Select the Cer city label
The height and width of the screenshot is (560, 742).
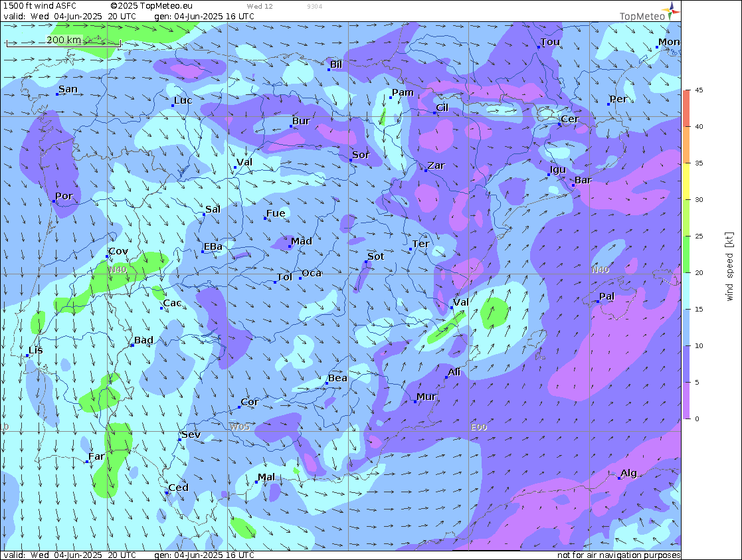tap(570, 120)
